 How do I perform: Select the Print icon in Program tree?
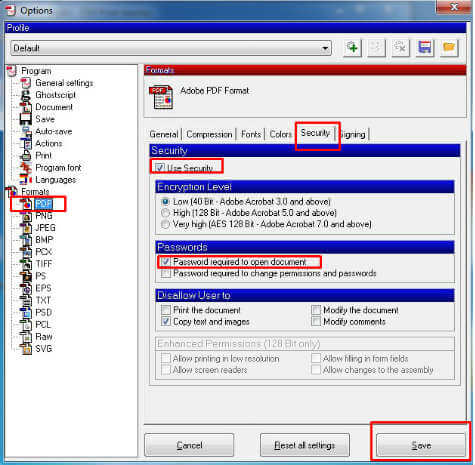26,156
